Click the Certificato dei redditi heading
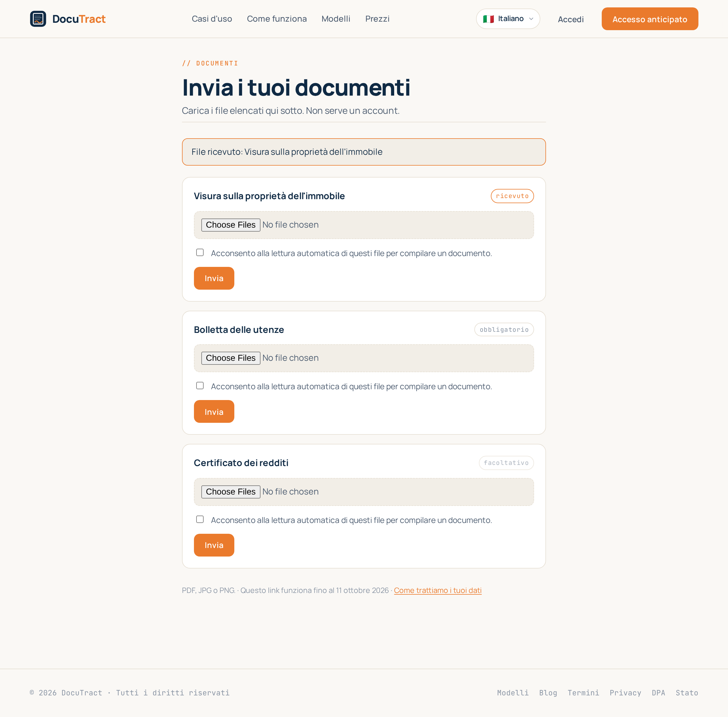728x717 pixels. click(x=241, y=463)
